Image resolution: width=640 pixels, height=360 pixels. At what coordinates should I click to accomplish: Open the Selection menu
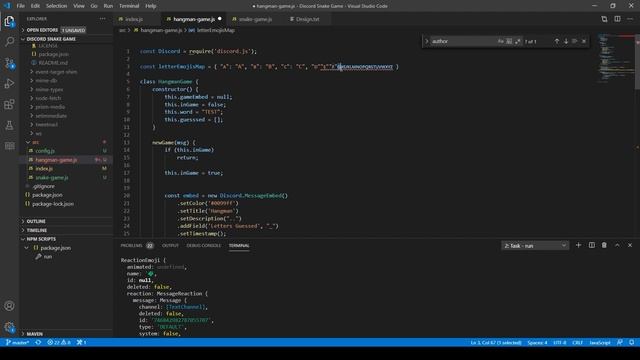56,6
